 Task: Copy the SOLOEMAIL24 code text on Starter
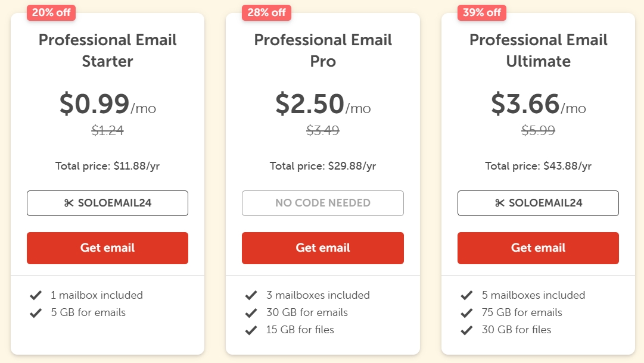point(114,203)
